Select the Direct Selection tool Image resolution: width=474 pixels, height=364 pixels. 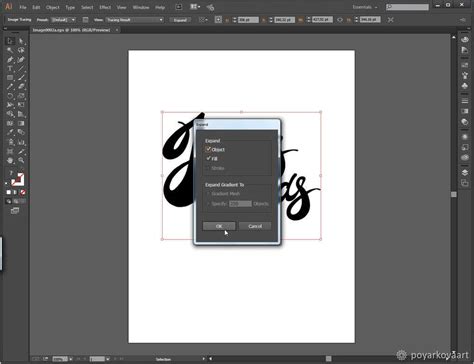coord(21,41)
